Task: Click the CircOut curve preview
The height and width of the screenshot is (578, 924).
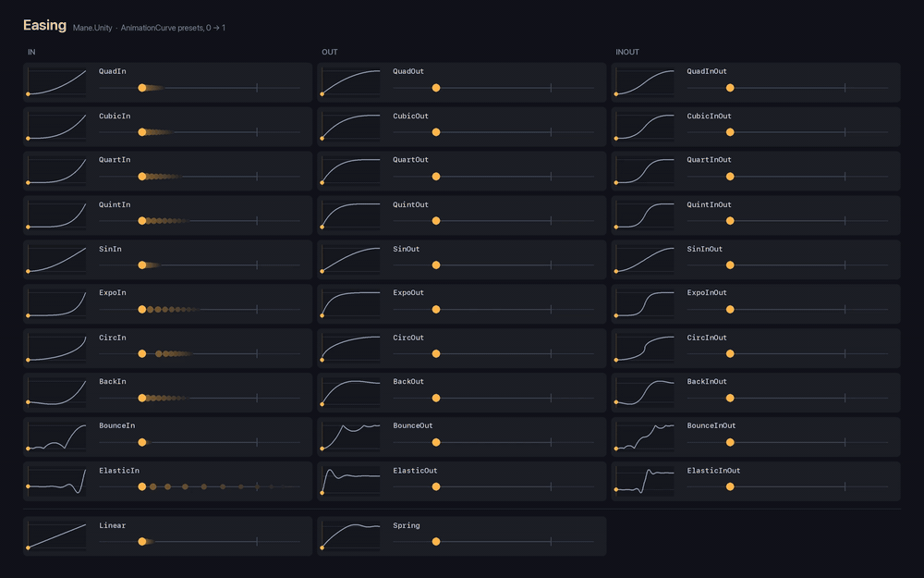Action: pos(350,348)
